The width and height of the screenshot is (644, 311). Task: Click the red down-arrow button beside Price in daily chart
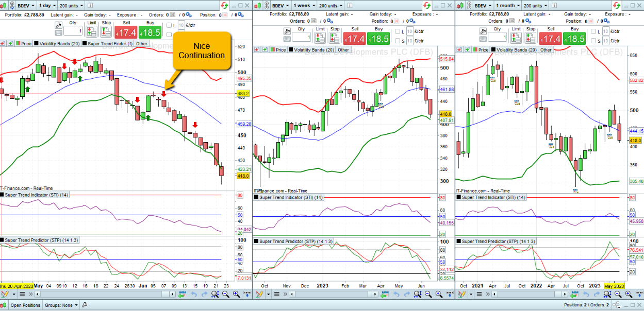pos(3,44)
